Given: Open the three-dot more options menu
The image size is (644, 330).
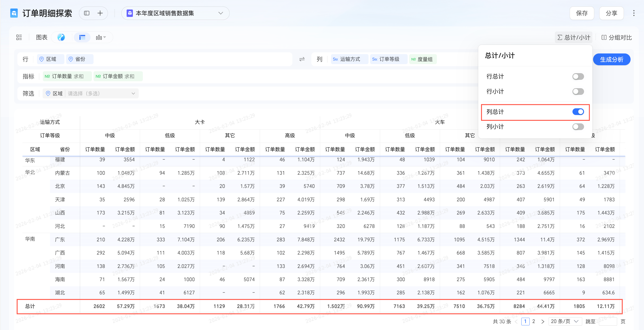Looking at the screenshot, I should [634, 13].
